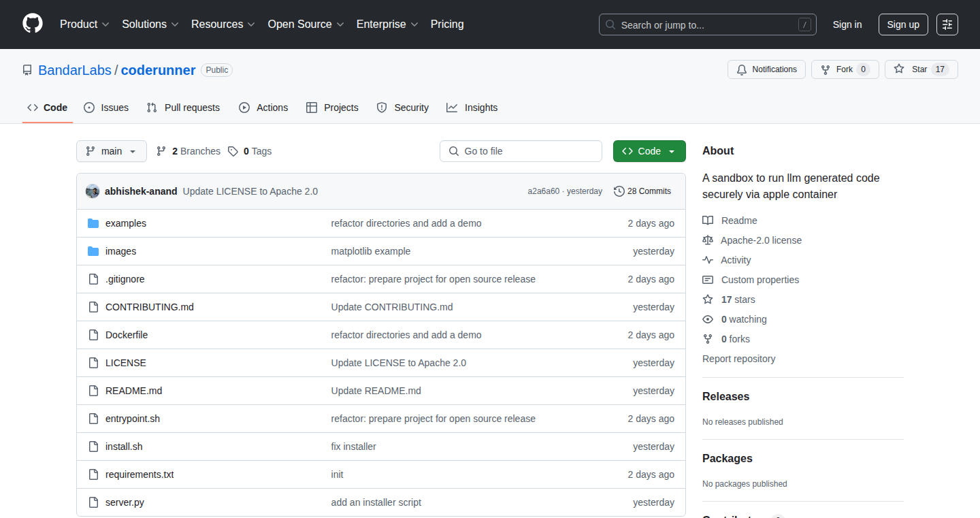Open commit message 'add an installer script'
This screenshot has height=518, width=980.
[x=376, y=502]
